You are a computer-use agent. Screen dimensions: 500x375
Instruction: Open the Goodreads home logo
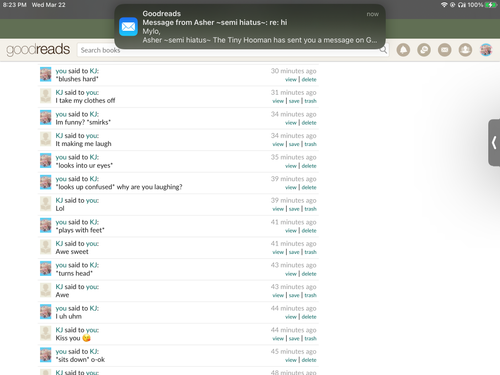[x=38, y=50]
